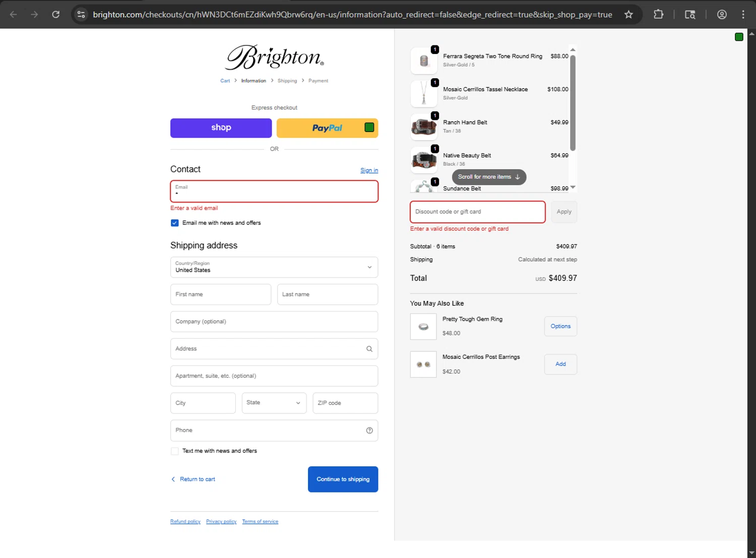
Task: Click the browser reload icon
Action: click(56, 15)
